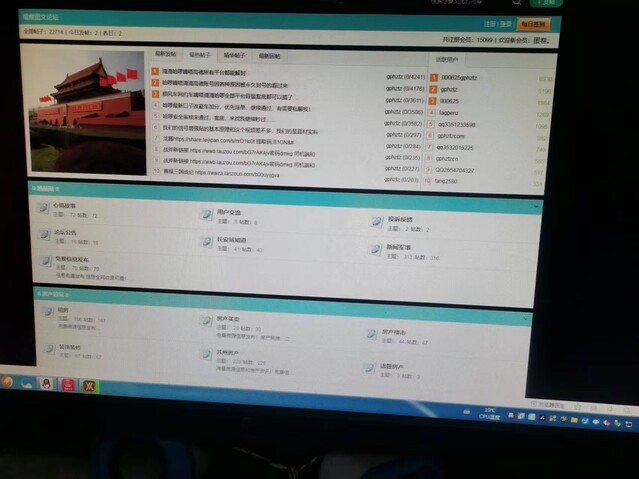This screenshot has height=479, width=639.
Task: Click the board icon with 41 topics
Action: click(206, 242)
